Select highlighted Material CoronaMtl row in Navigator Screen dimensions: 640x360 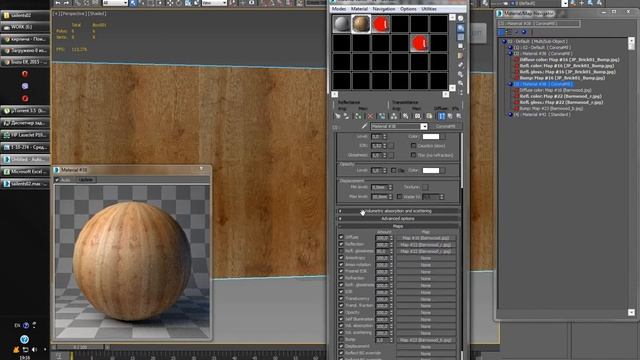pyautogui.click(x=543, y=84)
